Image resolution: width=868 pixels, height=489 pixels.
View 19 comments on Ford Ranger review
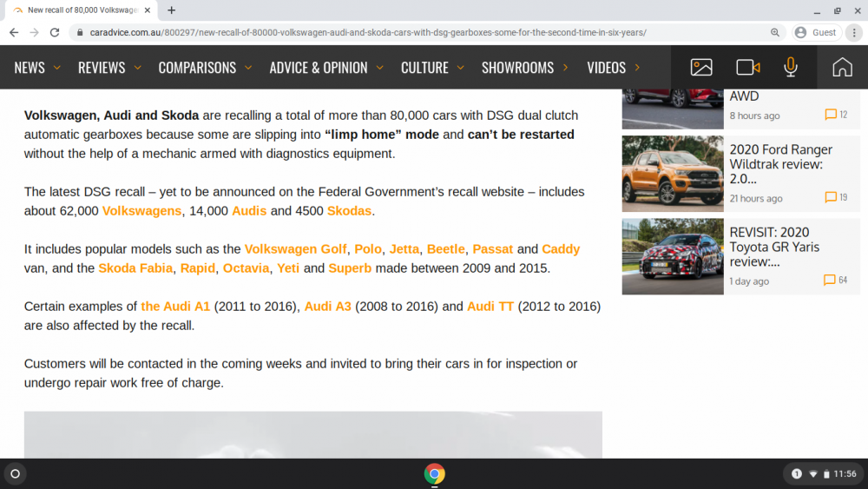836,197
